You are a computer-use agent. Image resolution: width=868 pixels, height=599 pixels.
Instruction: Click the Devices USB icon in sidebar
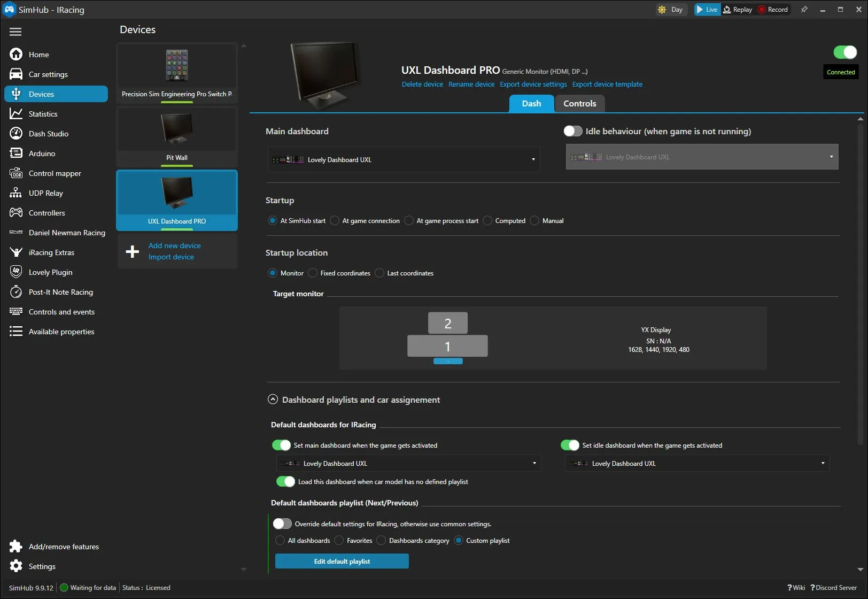tap(16, 94)
